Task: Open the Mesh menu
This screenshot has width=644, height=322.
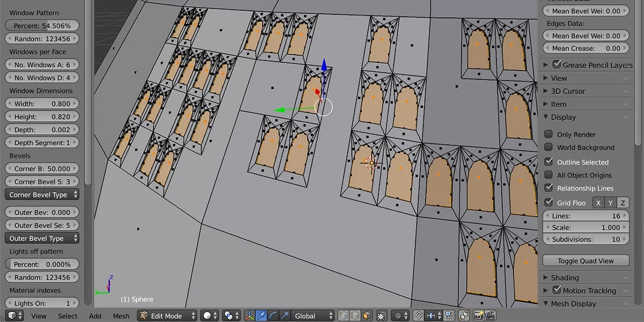Action: pyautogui.click(x=121, y=316)
